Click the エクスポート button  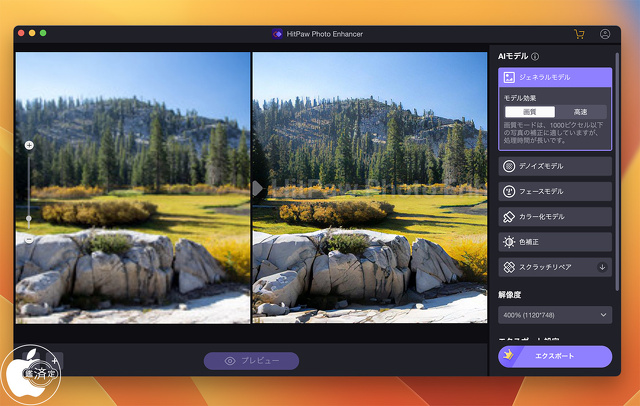555,356
